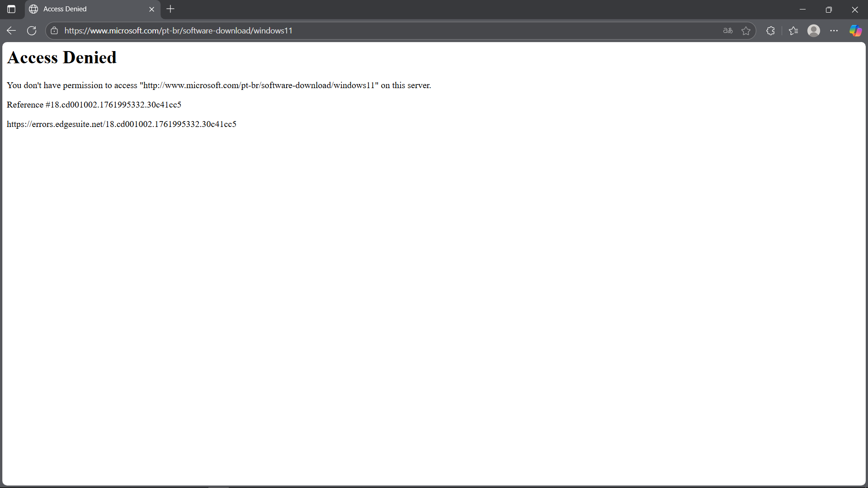Open the tab actions menu icon
This screenshot has width=868, height=488.
coord(11,9)
